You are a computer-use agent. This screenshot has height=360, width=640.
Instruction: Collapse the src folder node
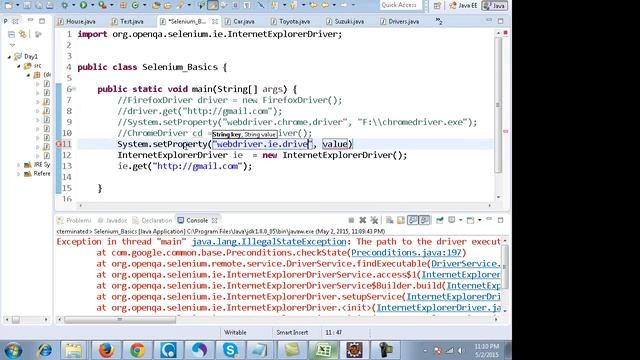(18, 66)
